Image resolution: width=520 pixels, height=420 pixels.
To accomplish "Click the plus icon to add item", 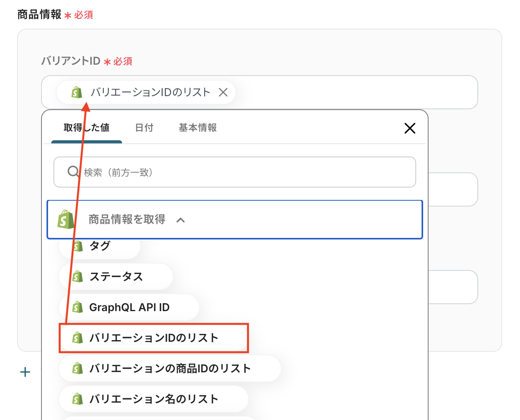I will [25, 372].
